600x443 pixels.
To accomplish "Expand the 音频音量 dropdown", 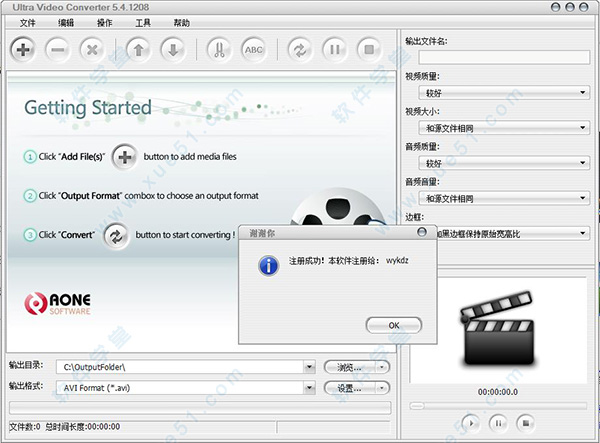I will (582, 198).
